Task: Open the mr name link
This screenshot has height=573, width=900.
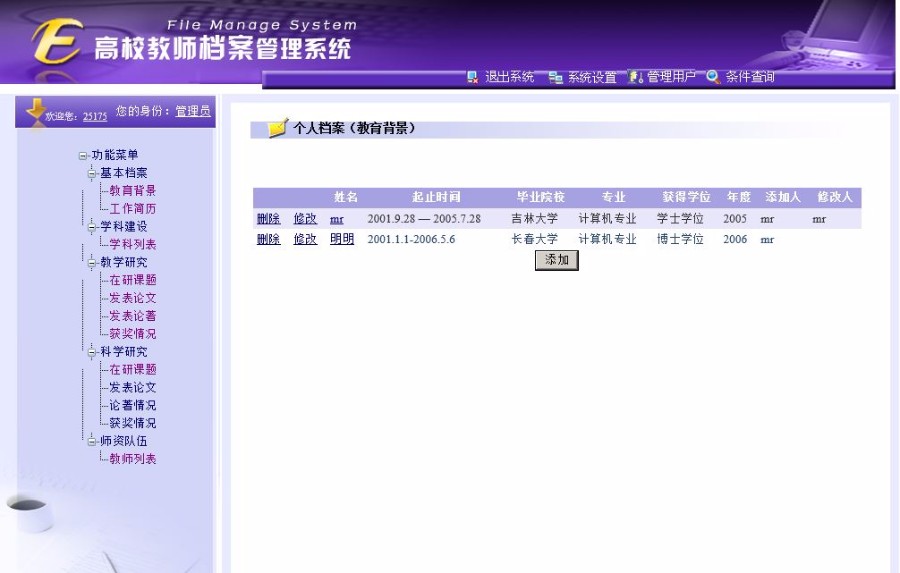Action: [337, 219]
